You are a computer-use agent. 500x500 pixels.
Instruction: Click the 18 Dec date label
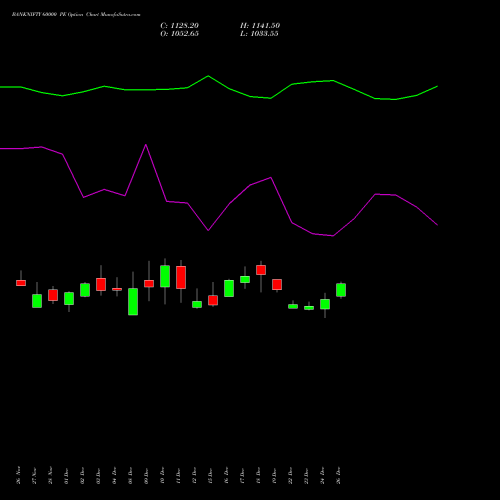pyautogui.click(x=258, y=475)
